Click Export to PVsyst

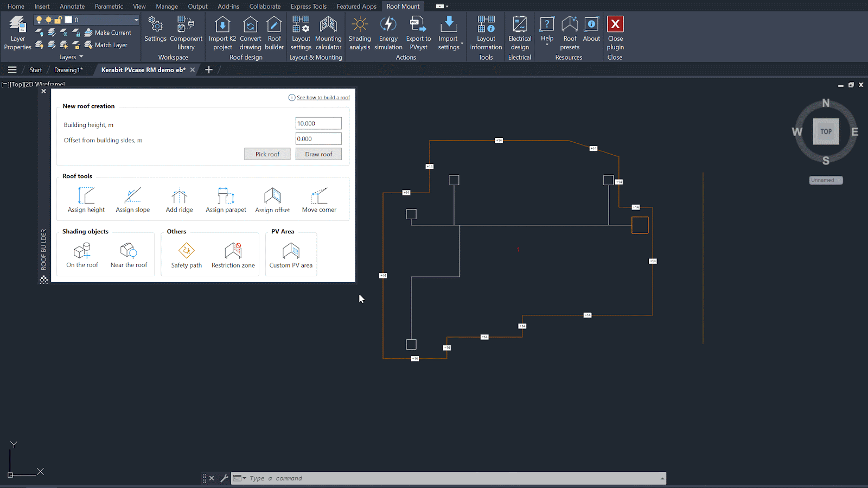point(418,33)
